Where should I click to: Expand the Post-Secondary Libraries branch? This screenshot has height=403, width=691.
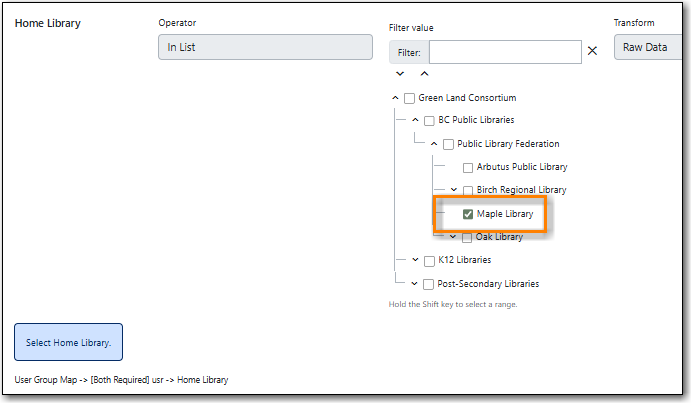coord(415,284)
